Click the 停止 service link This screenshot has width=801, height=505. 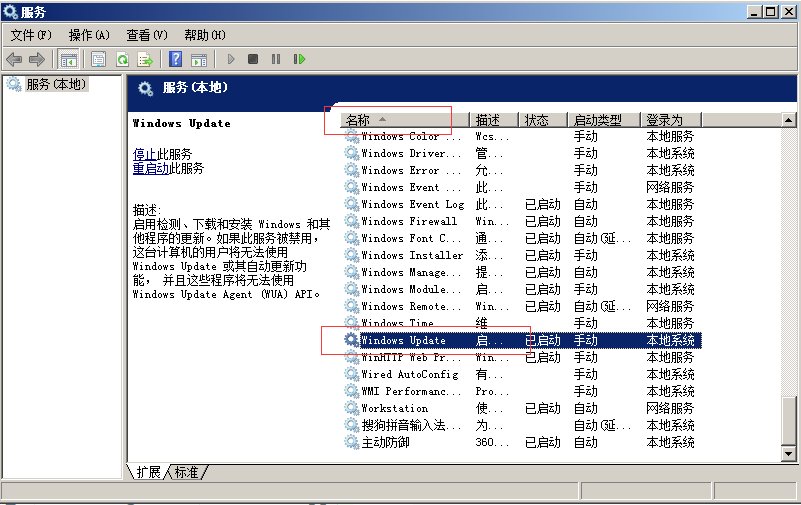point(145,154)
